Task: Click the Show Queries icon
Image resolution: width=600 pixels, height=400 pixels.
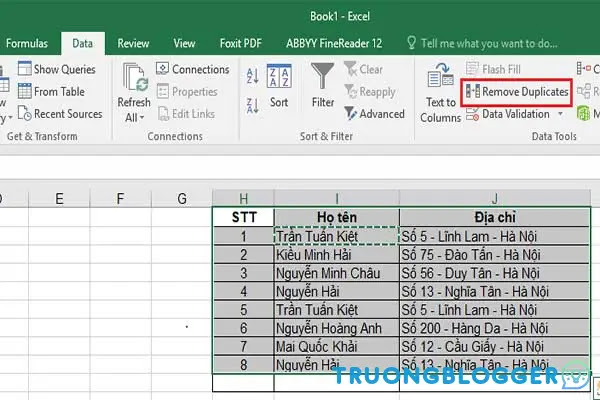Action: (x=25, y=69)
